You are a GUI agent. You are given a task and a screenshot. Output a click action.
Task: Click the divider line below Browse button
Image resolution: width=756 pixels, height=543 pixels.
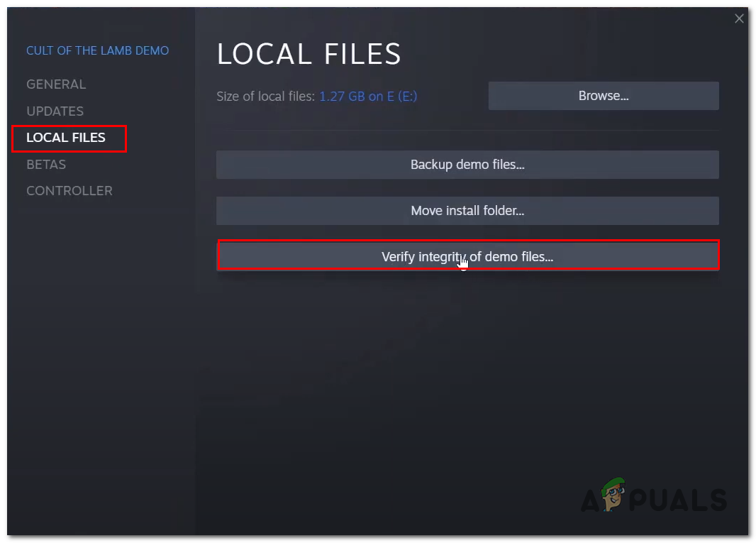(x=467, y=130)
